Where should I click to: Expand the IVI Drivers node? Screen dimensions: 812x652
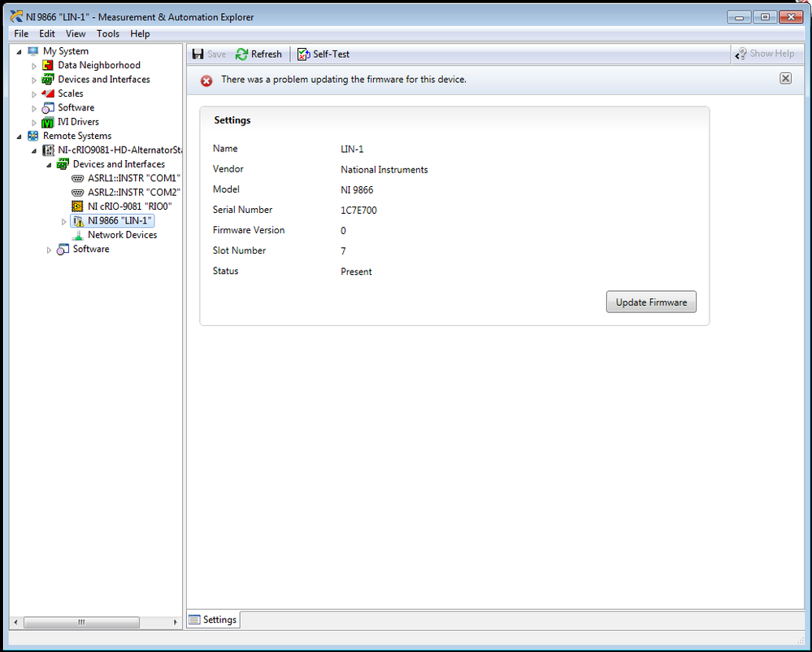pyautogui.click(x=34, y=123)
